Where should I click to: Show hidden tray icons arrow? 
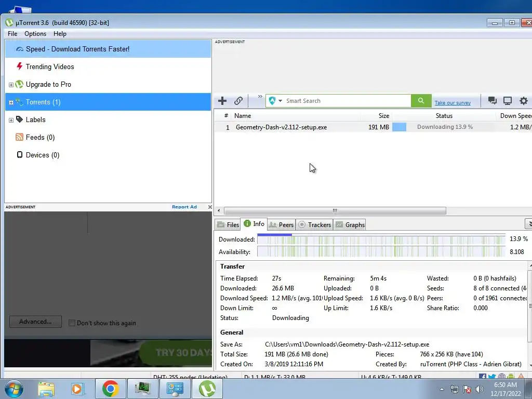pyautogui.click(x=442, y=389)
